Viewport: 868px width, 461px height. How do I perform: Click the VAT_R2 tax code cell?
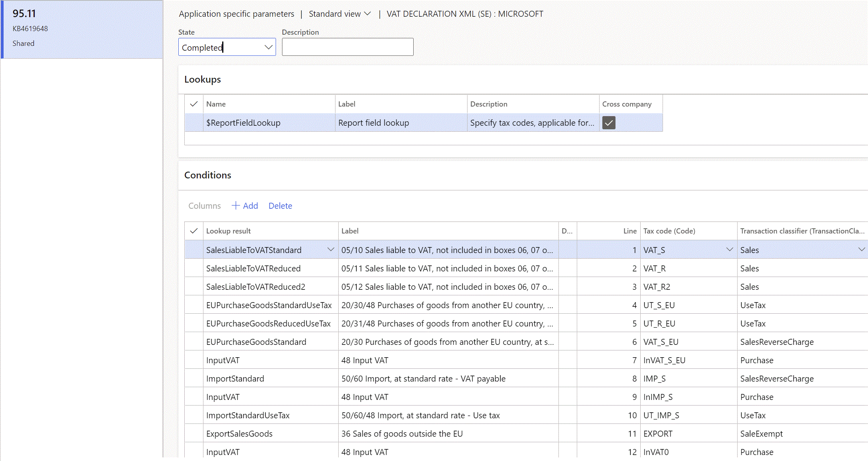(x=688, y=287)
